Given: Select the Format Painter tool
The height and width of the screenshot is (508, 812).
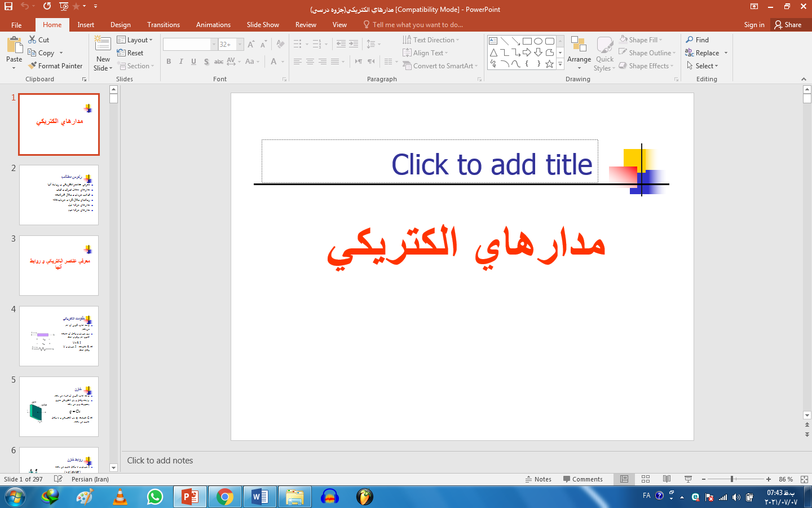Looking at the screenshot, I should click(55, 65).
